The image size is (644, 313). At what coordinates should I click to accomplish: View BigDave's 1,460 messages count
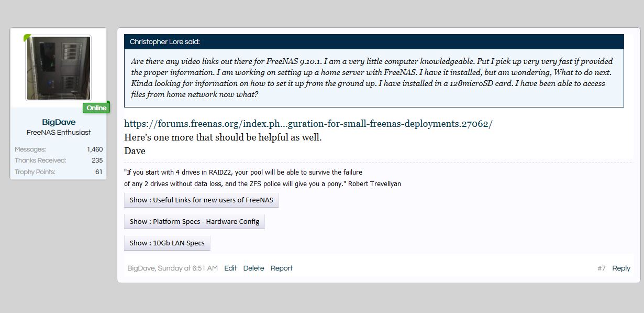pos(95,149)
